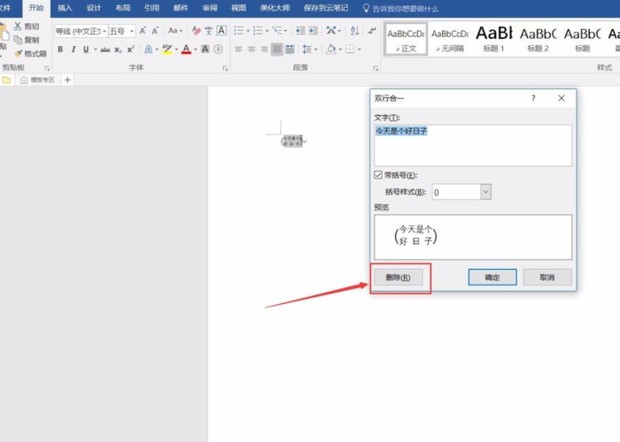
Task: Pick the red font color button
Action: tap(186, 49)
